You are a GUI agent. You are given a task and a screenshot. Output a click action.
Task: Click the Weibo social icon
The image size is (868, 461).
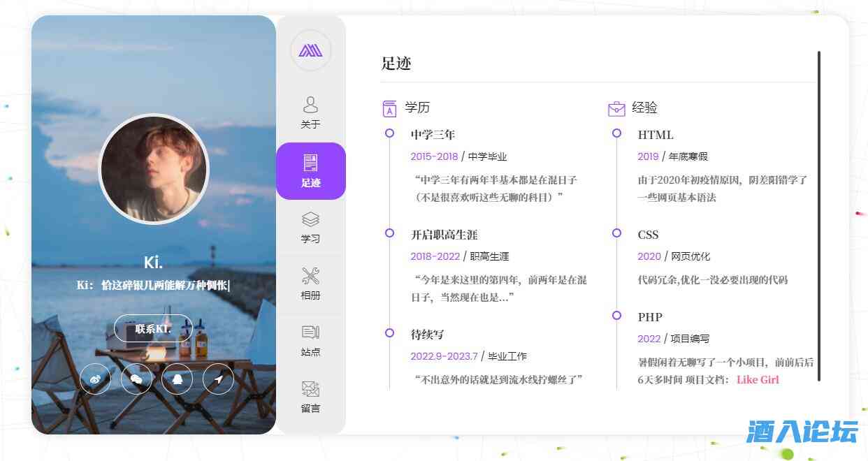95,379
